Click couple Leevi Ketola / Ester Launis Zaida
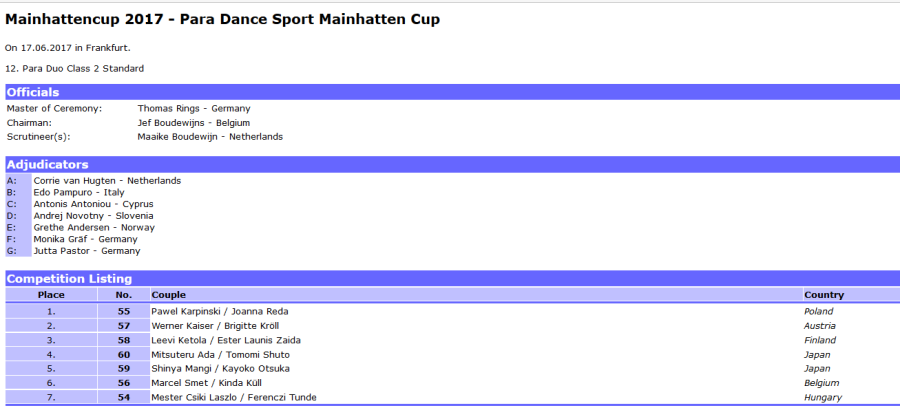The image size is (900, 408). 226,340
